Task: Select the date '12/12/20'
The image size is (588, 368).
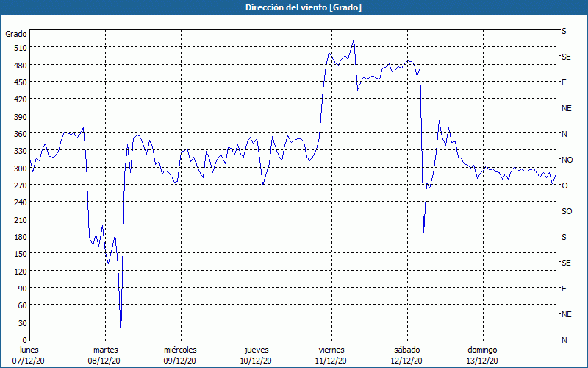Action: click(x=406, y=361)
